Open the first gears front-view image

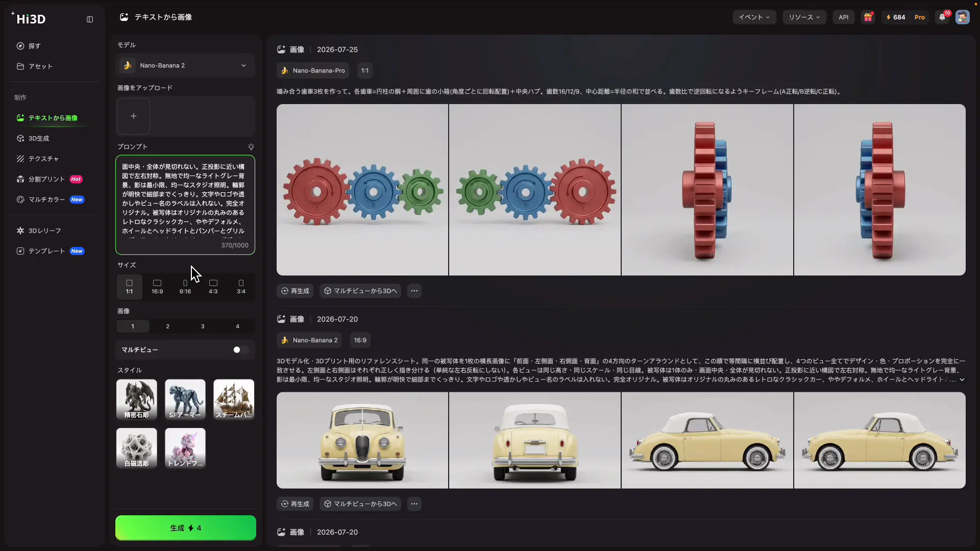click(362, 190)
